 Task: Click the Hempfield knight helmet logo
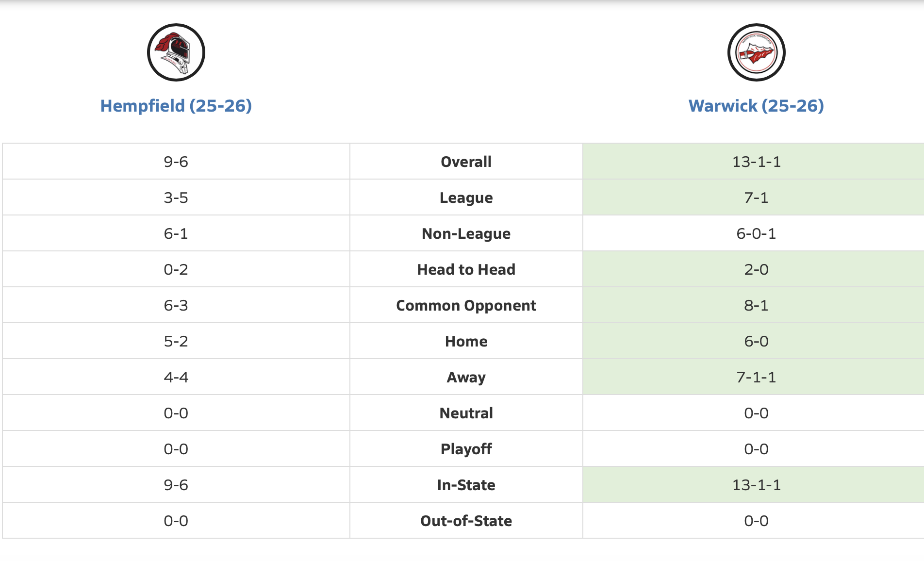176,52
